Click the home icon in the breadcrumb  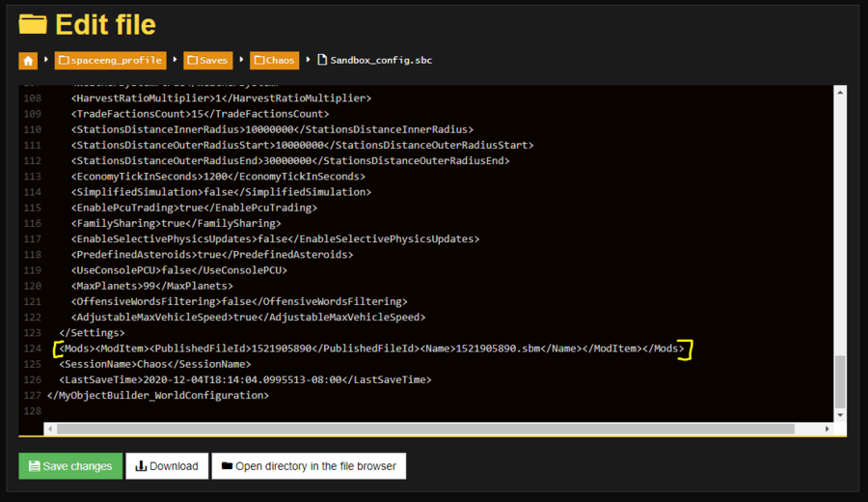pos(28,60)
